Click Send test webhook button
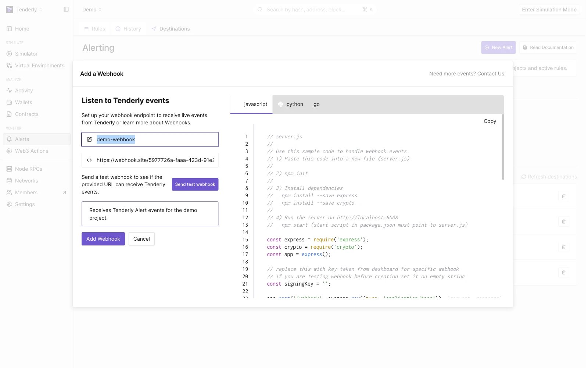The image size is (588, 368). click(x=195, y=184)
